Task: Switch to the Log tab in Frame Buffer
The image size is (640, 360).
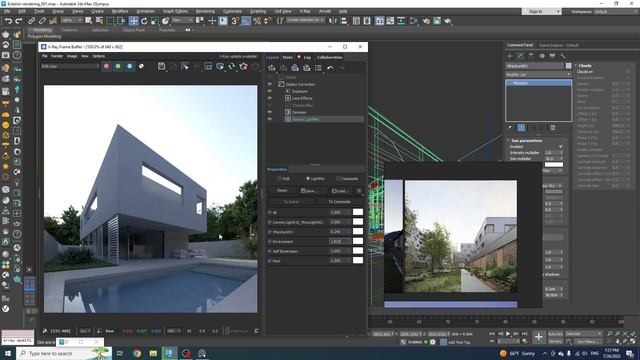Action: 307,57
